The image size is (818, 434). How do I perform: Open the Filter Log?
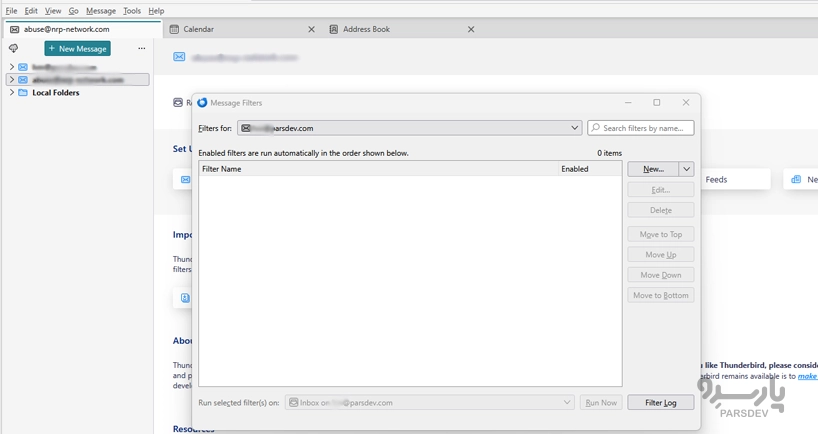(x=660, y=402)
